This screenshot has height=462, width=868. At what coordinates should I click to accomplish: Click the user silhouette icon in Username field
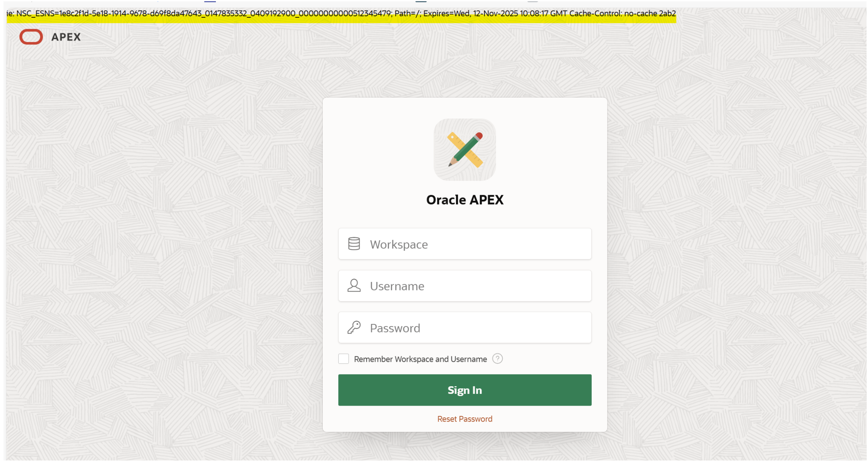[354, 286]
